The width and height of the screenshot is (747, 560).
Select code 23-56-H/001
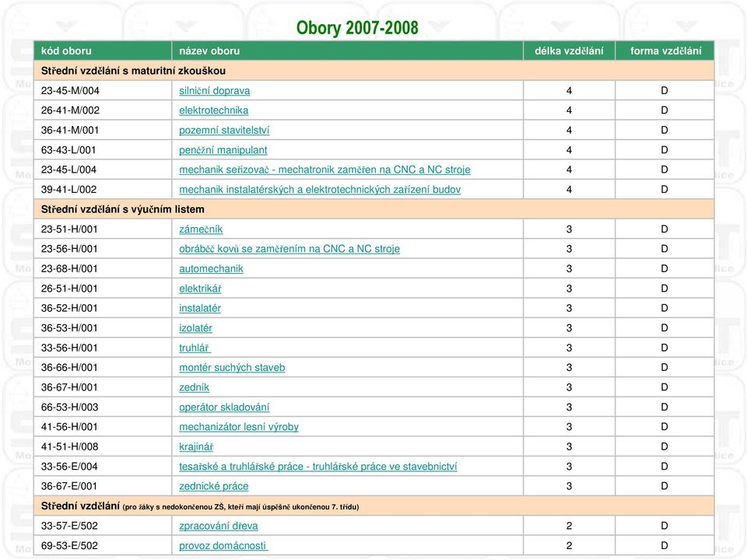coord(69,249)
